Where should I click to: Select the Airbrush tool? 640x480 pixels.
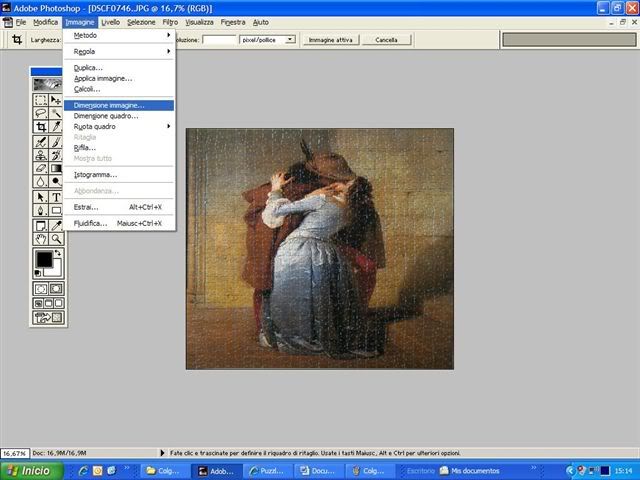[40, 142]
